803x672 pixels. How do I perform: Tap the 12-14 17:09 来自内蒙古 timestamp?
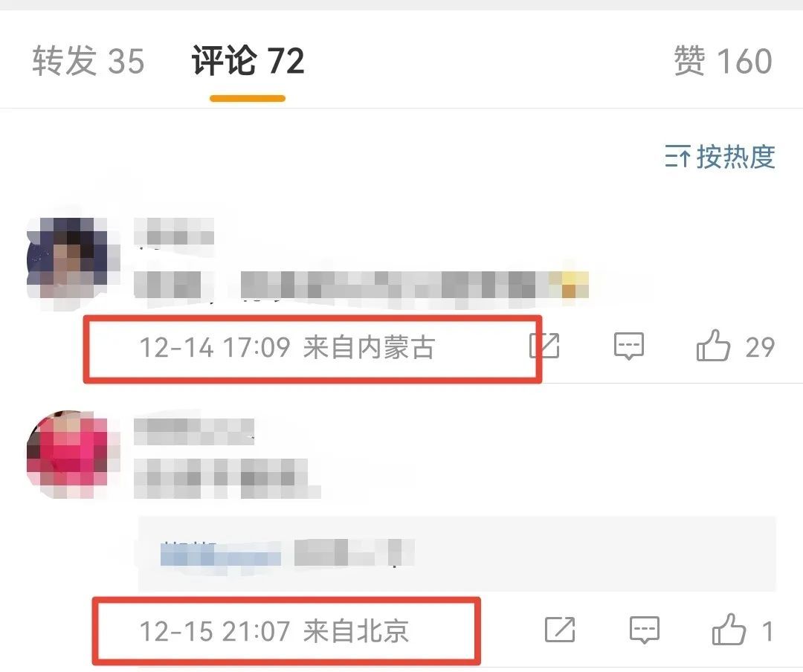287,347
